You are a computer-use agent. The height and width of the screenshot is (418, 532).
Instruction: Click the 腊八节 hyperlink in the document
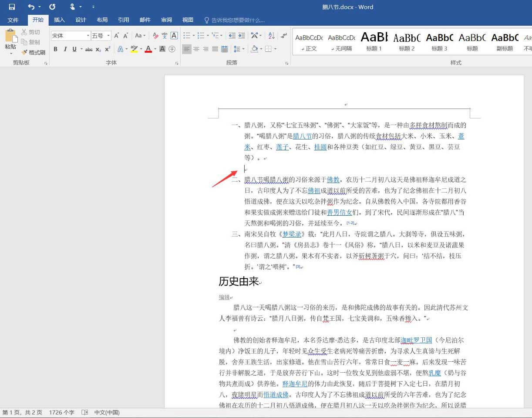tap(303, 136)
